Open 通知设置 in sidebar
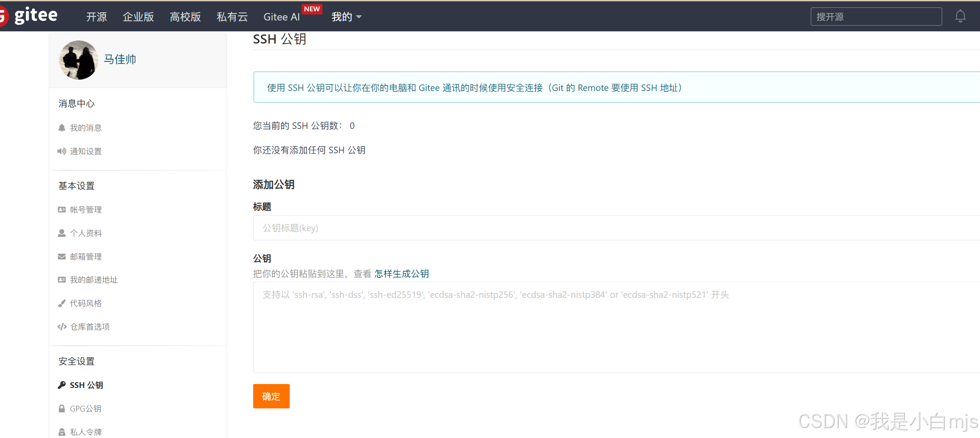This screenshot has width=980, height=438. [x=86, y=151]
